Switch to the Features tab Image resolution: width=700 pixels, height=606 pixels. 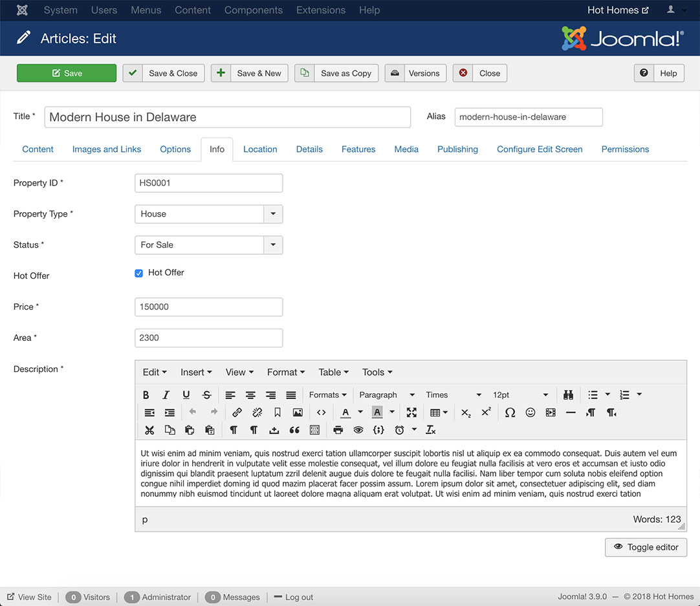pos(358,149)
